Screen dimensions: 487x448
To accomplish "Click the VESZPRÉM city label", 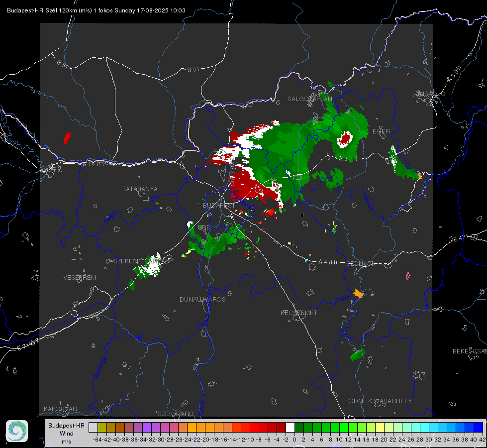I will tap(80, 277).
